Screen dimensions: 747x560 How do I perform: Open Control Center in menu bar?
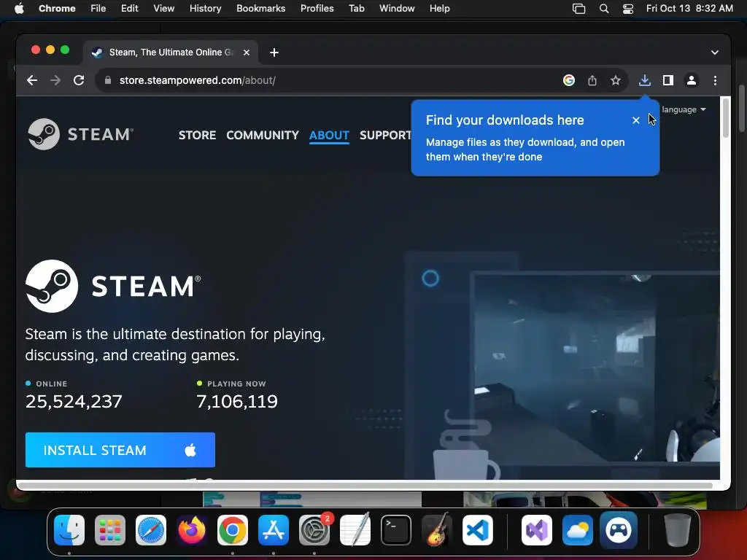(628, 9)
